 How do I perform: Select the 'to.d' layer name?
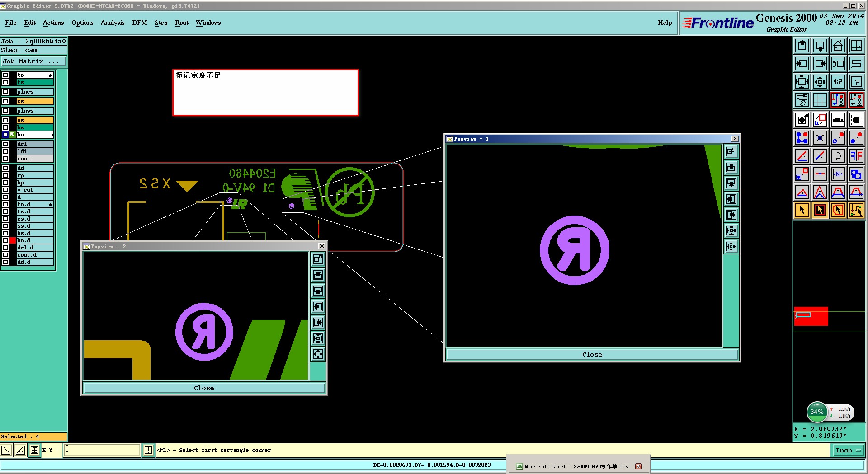35,204
